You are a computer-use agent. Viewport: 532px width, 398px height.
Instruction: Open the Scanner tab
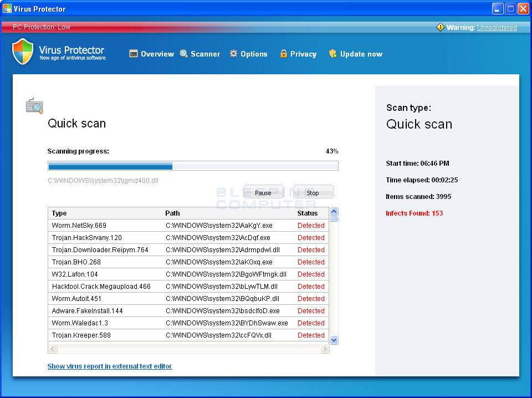200,54
